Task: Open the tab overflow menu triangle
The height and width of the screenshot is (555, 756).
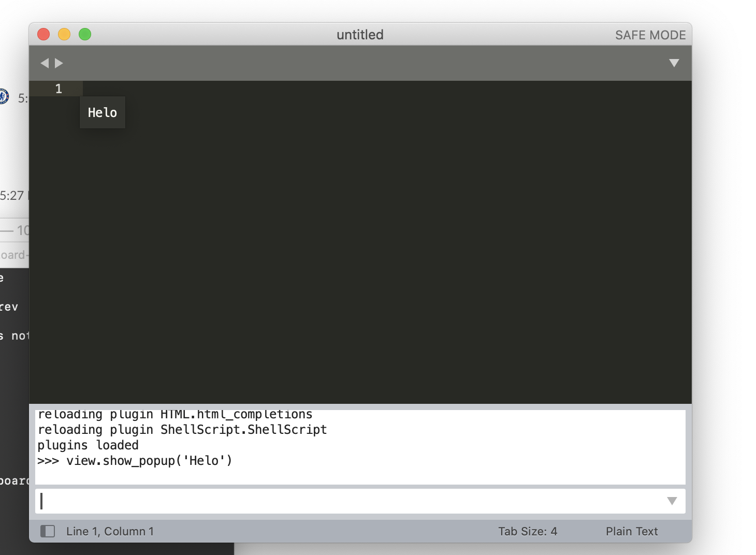Action: [x=674, y=63]
